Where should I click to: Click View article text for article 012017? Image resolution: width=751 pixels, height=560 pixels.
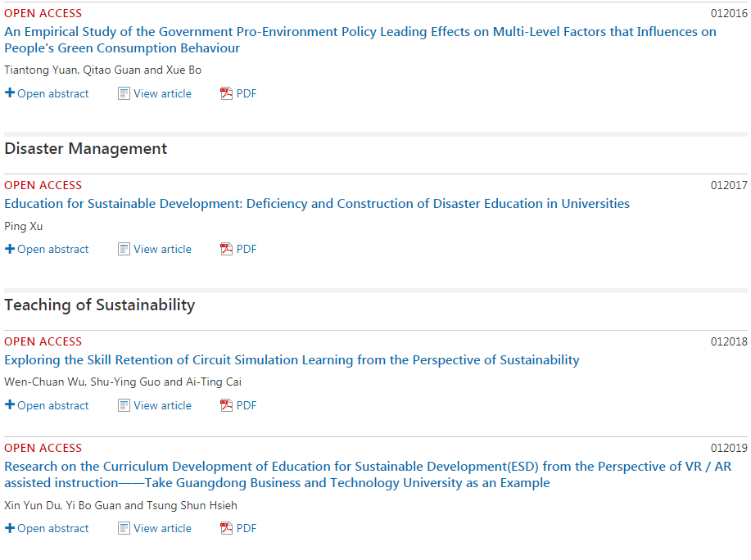162,249
